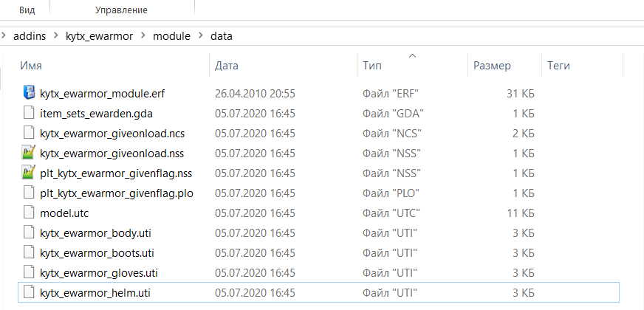Select the kytx_ewarmor_gloves.uti file name
Image resolution: width=644 pixels, height=310 pixels.
[x=98, y=272]
